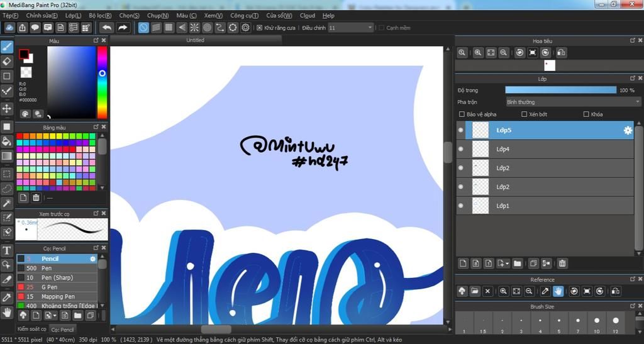Click the cloud save icon in toolbar
Viewport: 644px width, 344px height.
9,28
